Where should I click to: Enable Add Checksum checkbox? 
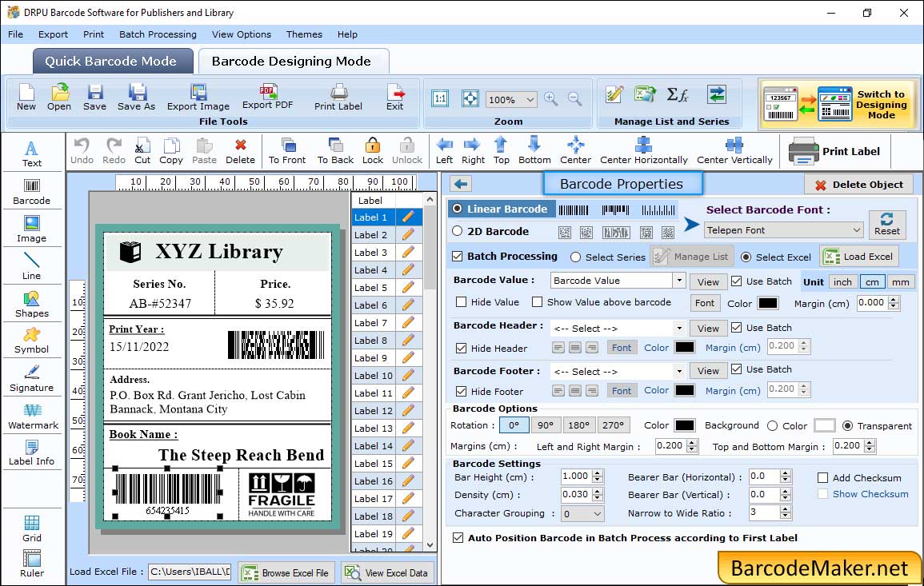tap(823, 477)
